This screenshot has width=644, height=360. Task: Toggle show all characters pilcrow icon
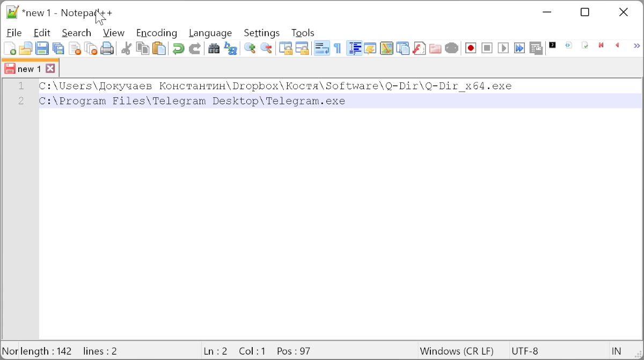click(x=337, y=48)
